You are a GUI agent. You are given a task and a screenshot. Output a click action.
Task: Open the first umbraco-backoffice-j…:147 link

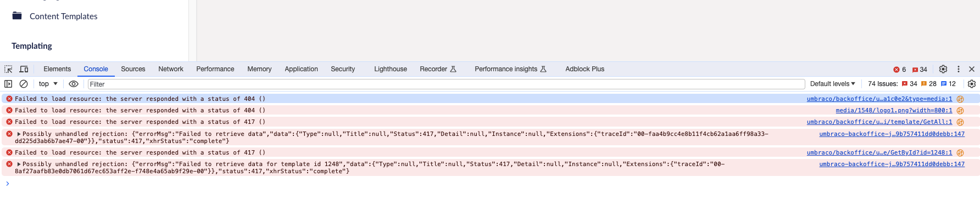point(892,134)
